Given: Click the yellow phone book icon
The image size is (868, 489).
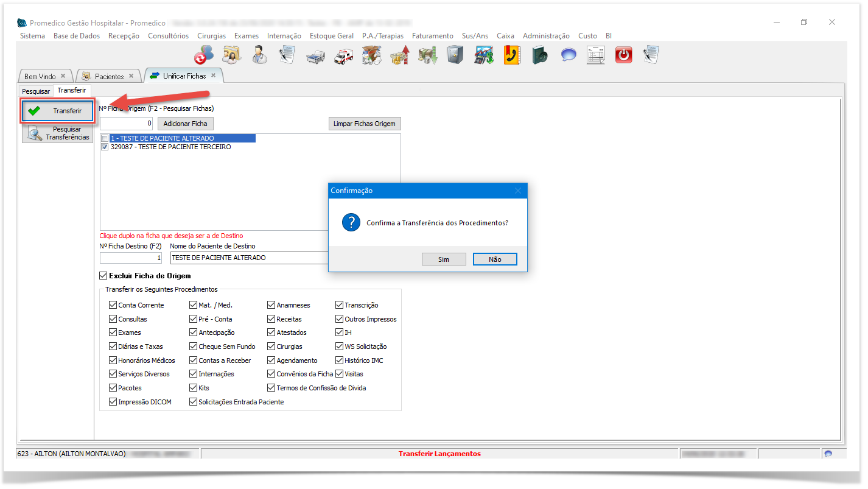Looking at the screenshot, I should coord(511,55).
